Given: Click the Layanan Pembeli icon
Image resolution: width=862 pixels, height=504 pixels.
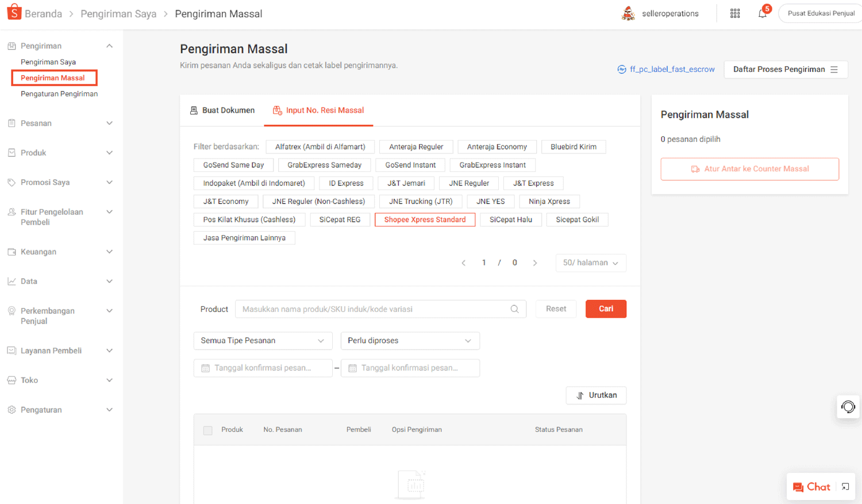Looking at the screenshot, I should click(x=11, y=351).
